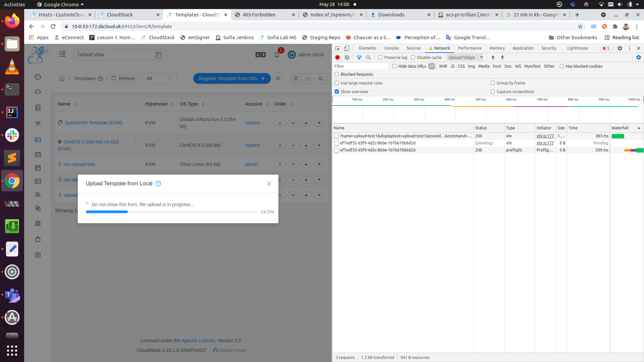Open the DevTools settings gear
The image size is (644, 362).
(x=620, y=48)
